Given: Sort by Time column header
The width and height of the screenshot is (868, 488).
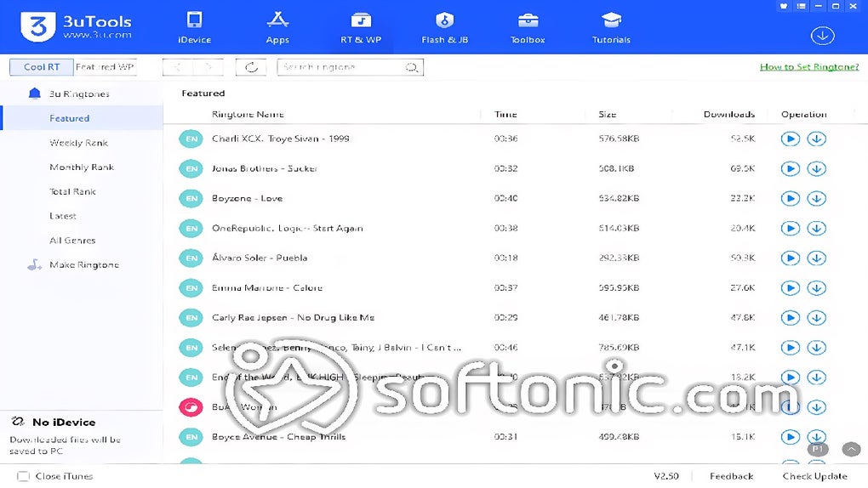Looking at the screenshot, I should [505, 115].
